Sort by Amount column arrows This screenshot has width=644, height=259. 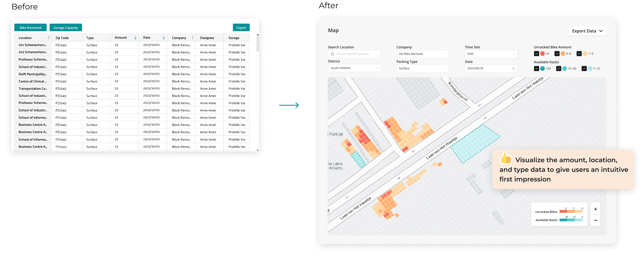pyautogui.click(x=135, y=38)
